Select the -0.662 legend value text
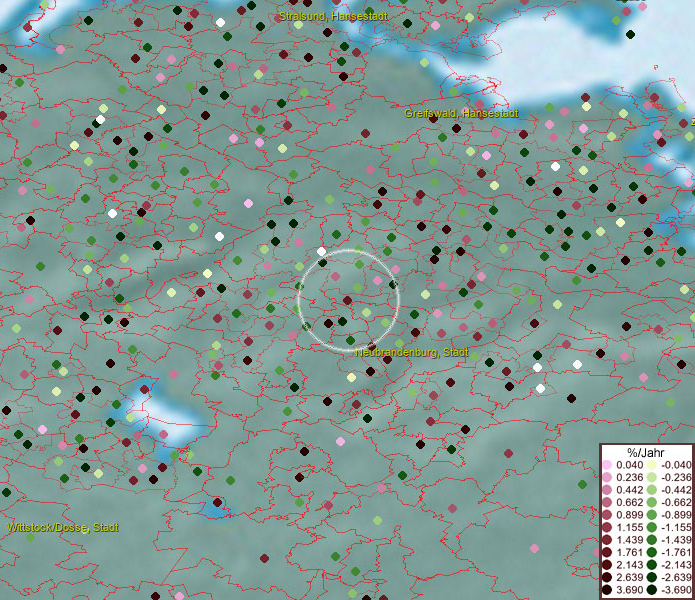The height and width of the screenshot is (600, 695). point(676,503)
